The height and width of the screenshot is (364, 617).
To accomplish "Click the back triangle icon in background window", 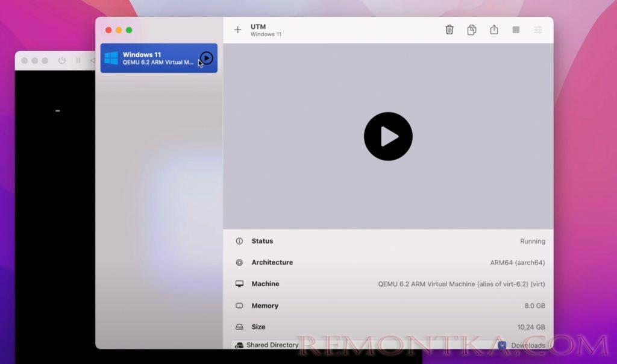I will pyautogui.click(x=93, y=61).
